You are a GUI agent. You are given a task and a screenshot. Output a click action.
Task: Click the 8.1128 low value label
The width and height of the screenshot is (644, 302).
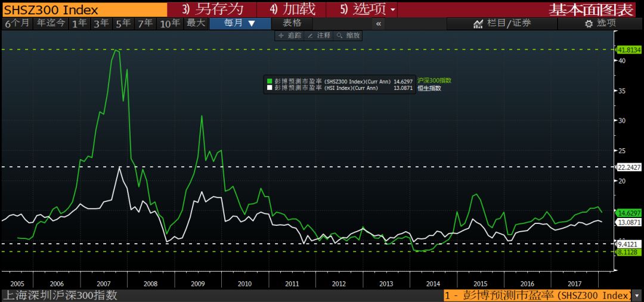[628, 252]
